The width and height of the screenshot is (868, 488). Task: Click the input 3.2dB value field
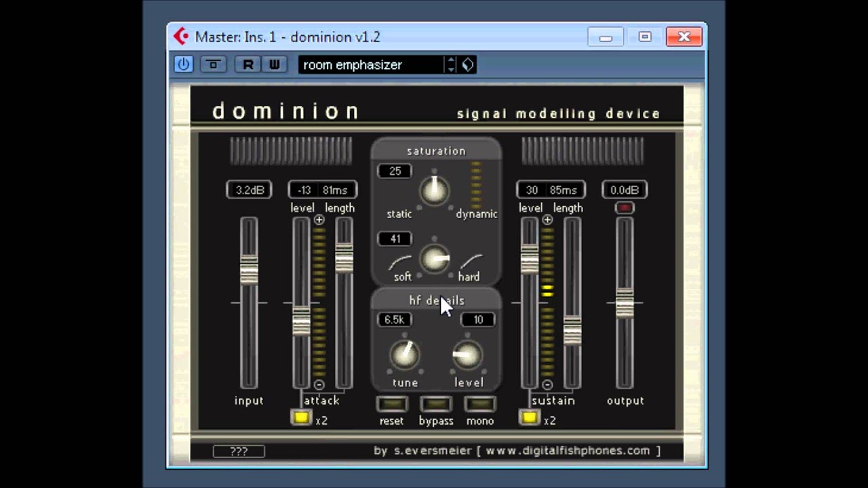click(249, 190)
